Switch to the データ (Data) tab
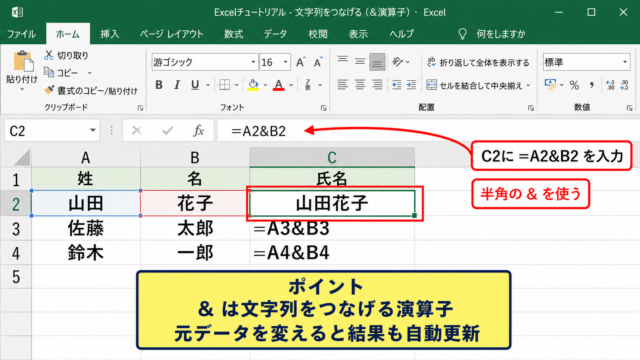Screen dimensions: 640x360 [x=275, y=34]
